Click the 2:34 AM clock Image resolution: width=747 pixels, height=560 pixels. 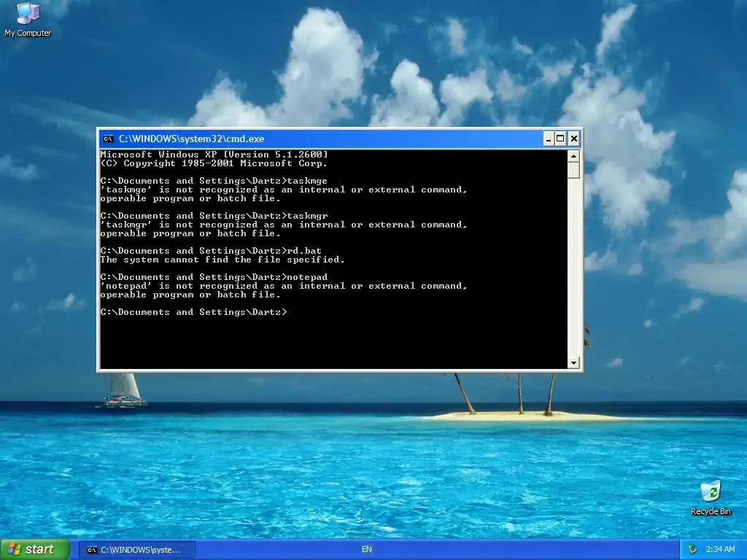point(720,549)
